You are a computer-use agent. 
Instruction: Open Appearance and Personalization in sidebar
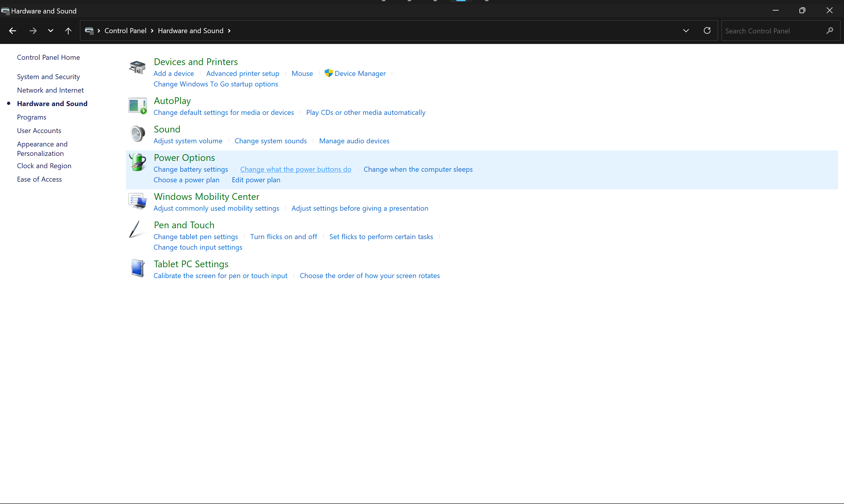pyautogui.click(x=42, y=149)
